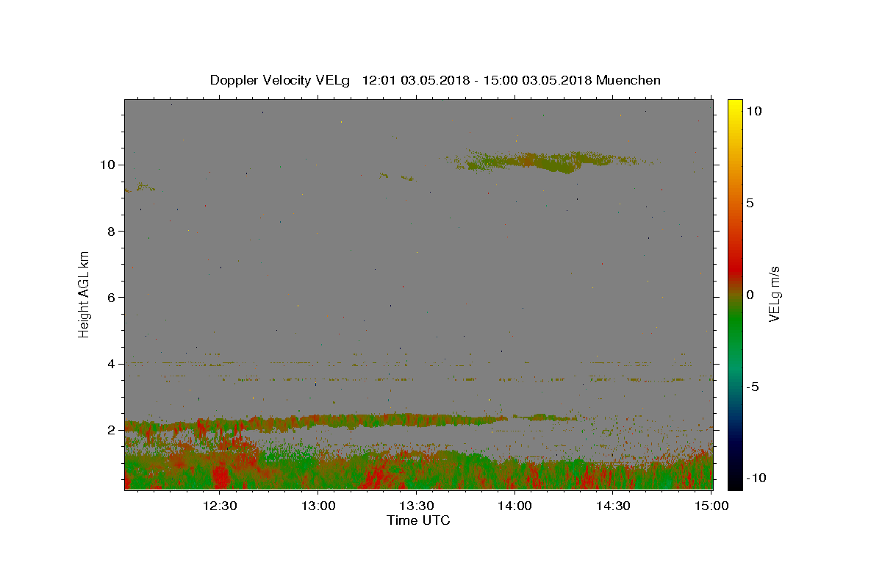Click the colorbar value 0
The image size is (882, 588).
[x=750, y=295]
